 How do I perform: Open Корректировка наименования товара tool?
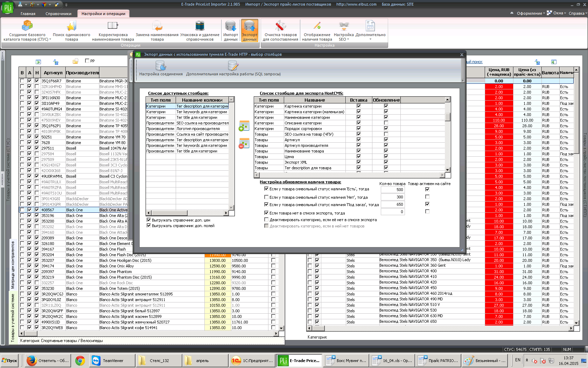coord(113,31)
